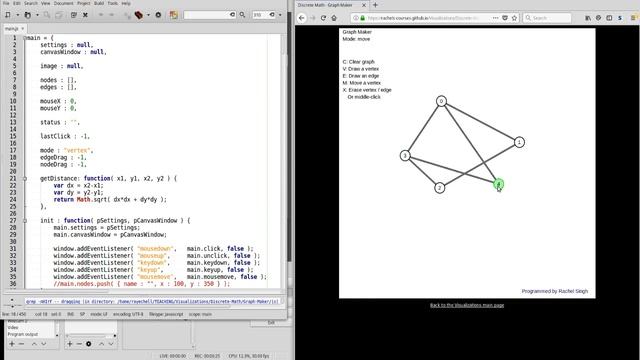Screen dimensions: 640x360
Task: Click the browser Home icon
Action: click(x=334, y=18)
